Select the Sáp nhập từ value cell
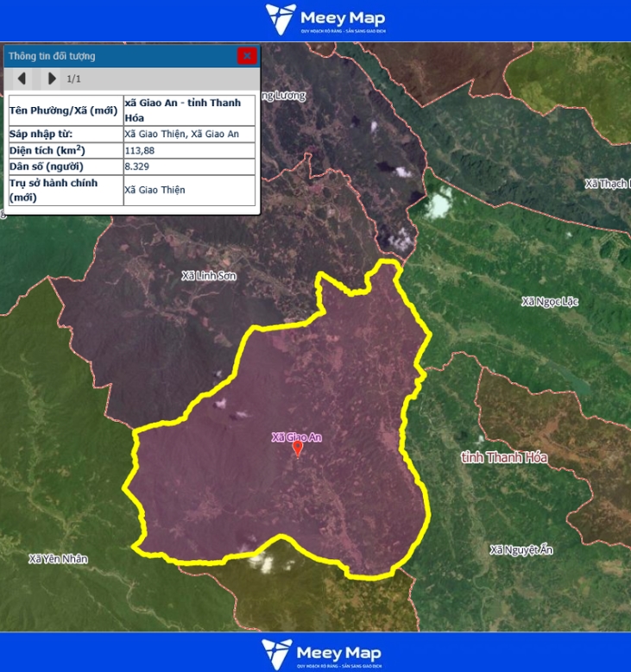The height and width of the screenshot is (672, 631). [x=189, y=134]
